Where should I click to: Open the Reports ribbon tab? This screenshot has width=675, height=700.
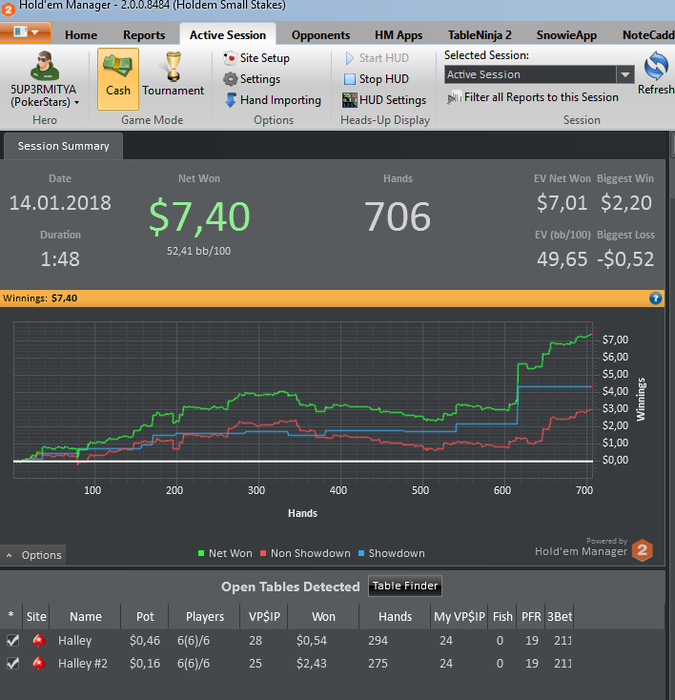[x=144, y=35]
